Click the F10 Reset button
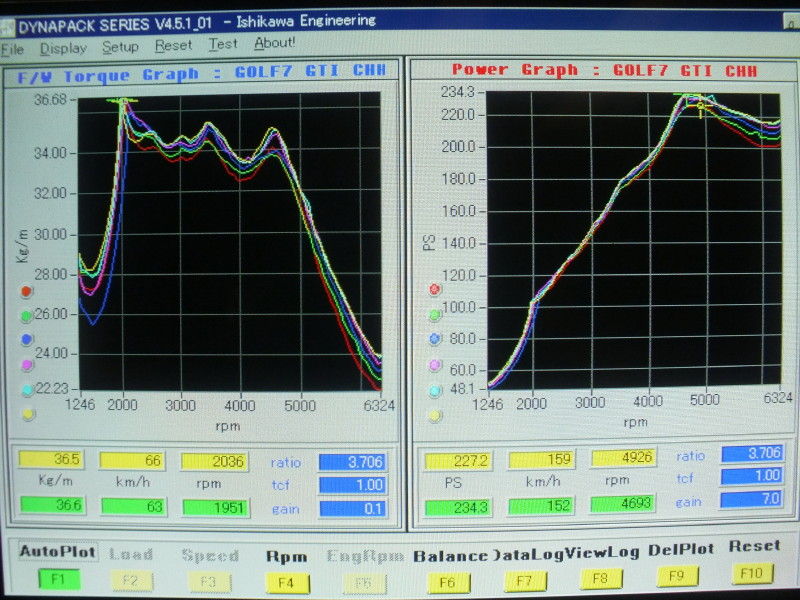This screenshot has height=600, width=800. (753, 573)
